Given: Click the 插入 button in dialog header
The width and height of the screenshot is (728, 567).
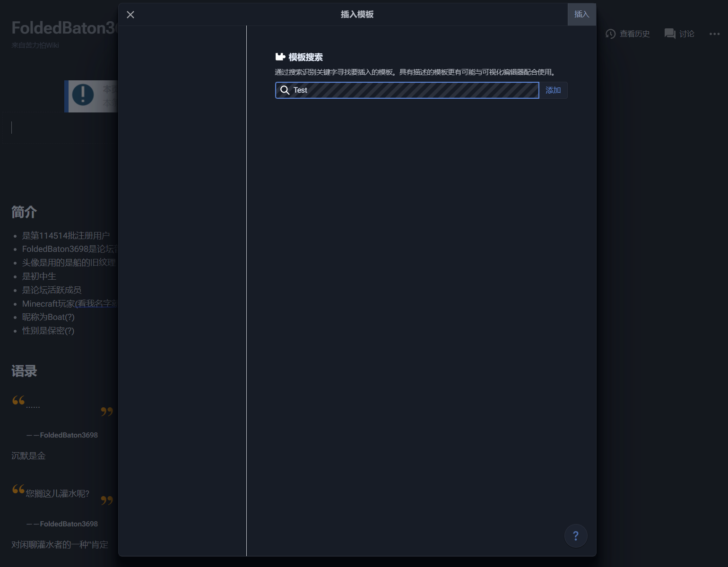Looking at the screenshot, I should tap(581, 14).
